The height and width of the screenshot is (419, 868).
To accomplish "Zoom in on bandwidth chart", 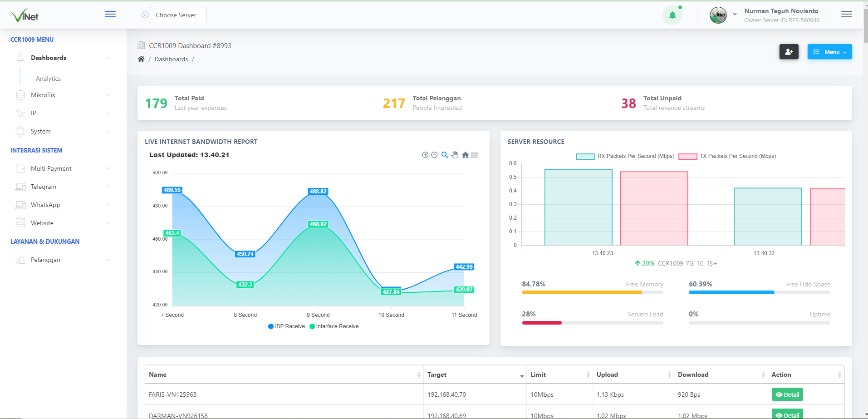I will (425, 155).
